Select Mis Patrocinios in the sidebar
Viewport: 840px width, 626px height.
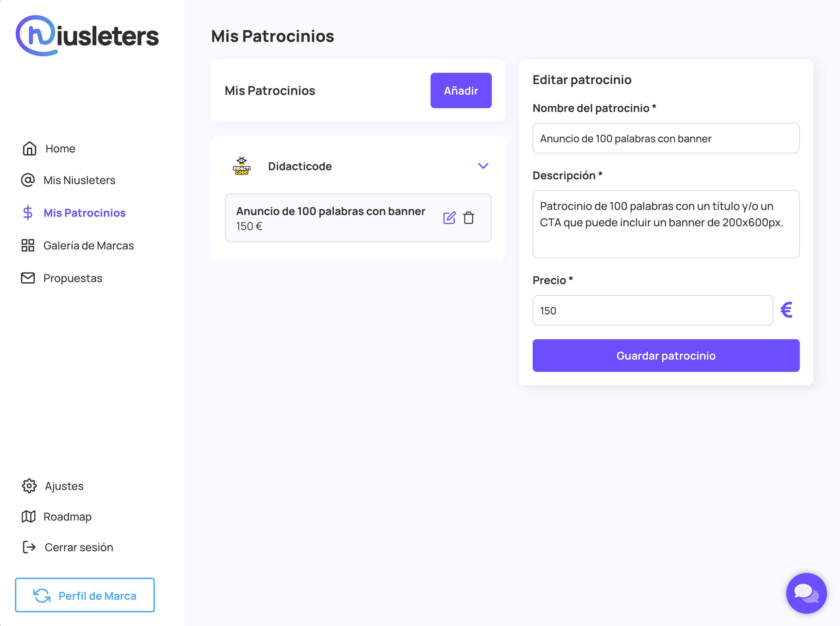[x=84, y=213]
